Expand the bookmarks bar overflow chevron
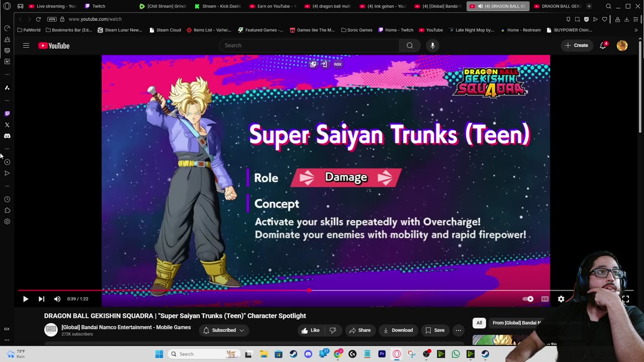644x362 pixels. coord(636,30)
